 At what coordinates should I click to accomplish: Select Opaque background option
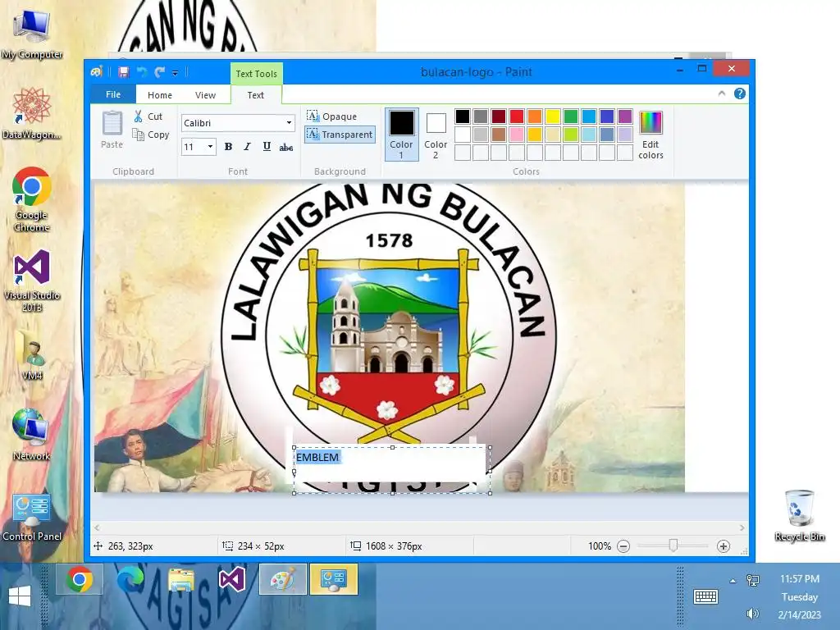331,116
